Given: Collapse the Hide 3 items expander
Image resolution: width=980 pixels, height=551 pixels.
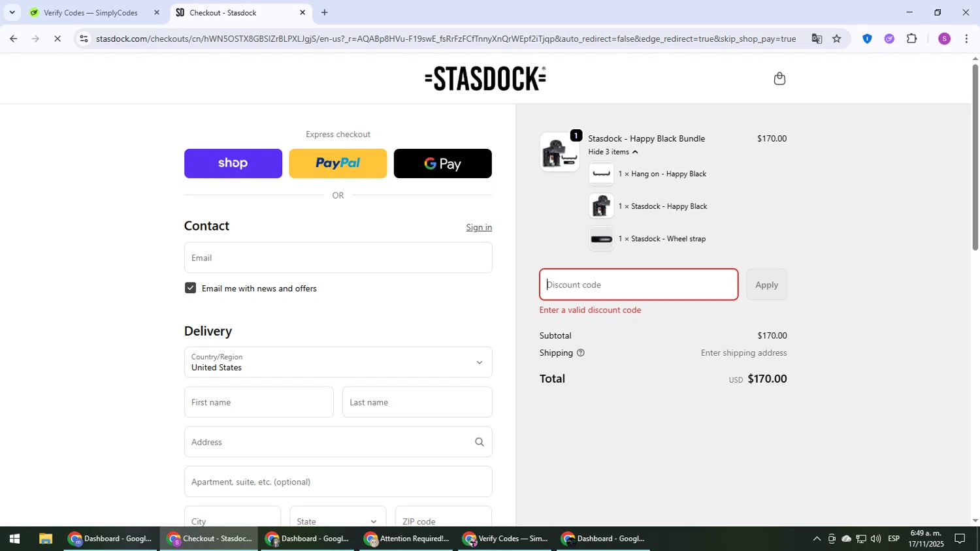Looking at the screenshot, I should click(613, 151).
